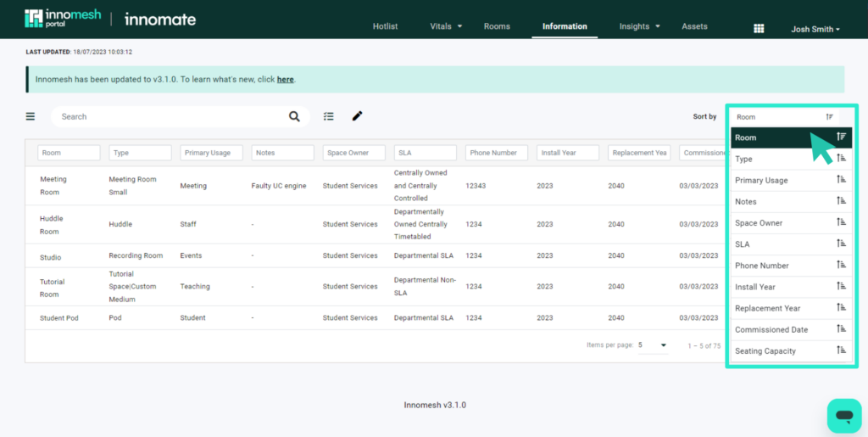This screenshot has height=437, width=868.
Task: Click the 'Meeting Room Small' type cell
Action: pyautogui.click(x=133, y=186)
